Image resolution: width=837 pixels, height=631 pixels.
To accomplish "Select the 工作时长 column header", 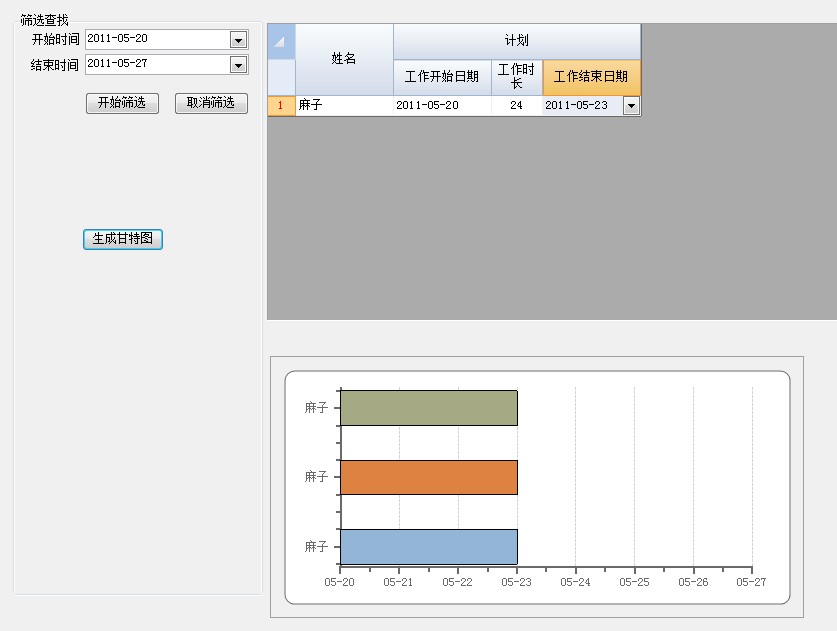I will click(x=516, y=77).
